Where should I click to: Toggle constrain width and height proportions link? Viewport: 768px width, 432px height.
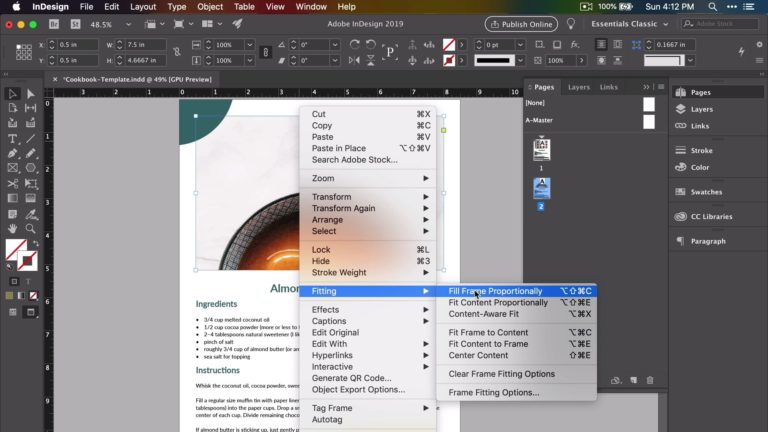coord(176,52)
